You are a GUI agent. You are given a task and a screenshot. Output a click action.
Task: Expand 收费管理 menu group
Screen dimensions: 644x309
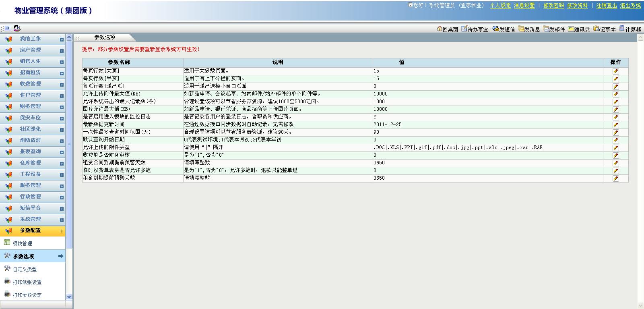point(62,85)
